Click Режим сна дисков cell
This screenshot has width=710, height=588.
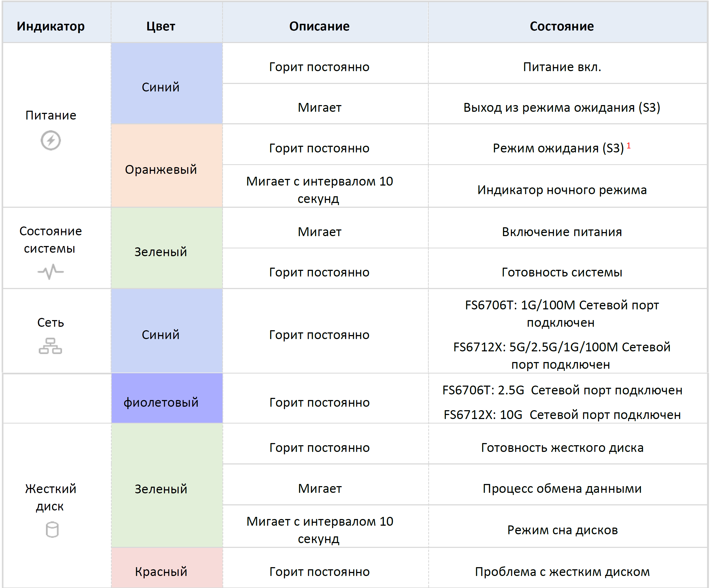point(562,530)
